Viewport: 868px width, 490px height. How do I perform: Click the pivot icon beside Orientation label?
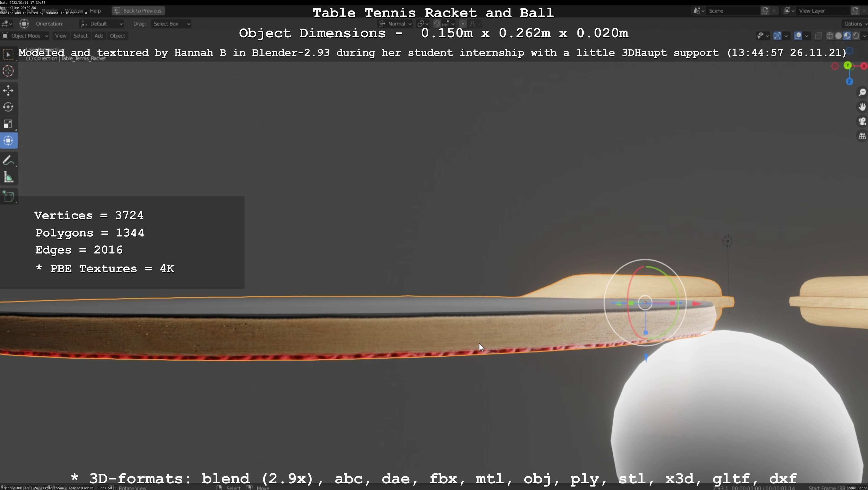[24, 23]
